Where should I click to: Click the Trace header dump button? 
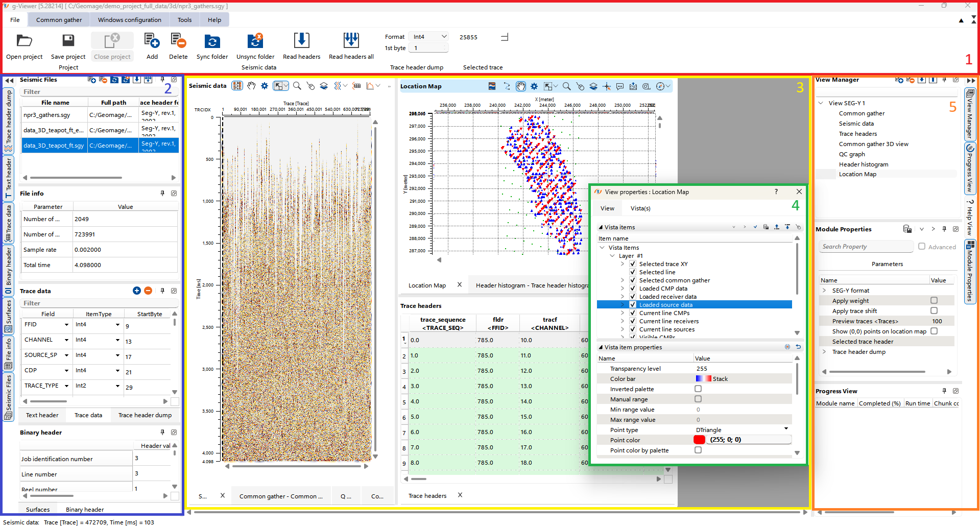[145, 415]
